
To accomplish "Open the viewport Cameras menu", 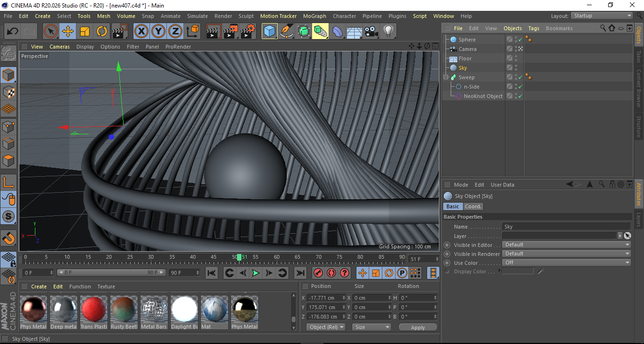I will click(x=59, y=47).
